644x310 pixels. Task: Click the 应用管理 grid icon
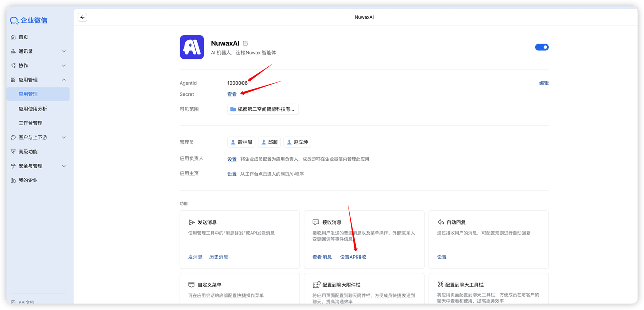13,80
